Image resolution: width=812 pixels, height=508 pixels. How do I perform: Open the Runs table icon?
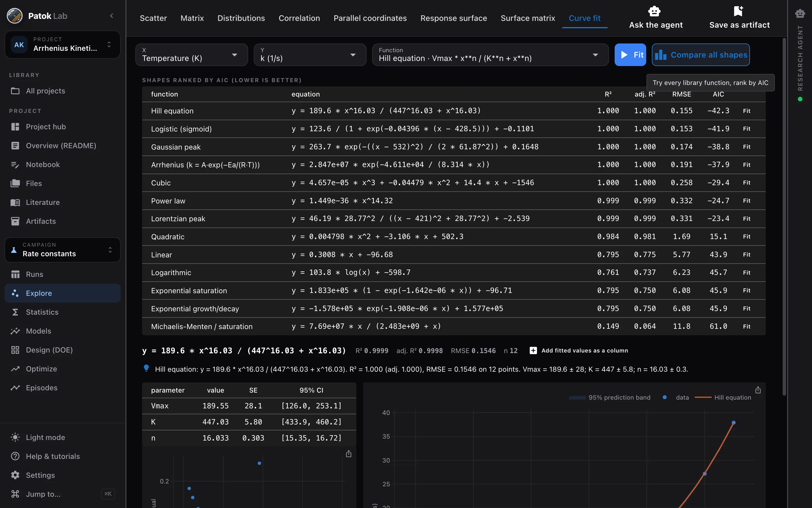coord(15,274)
